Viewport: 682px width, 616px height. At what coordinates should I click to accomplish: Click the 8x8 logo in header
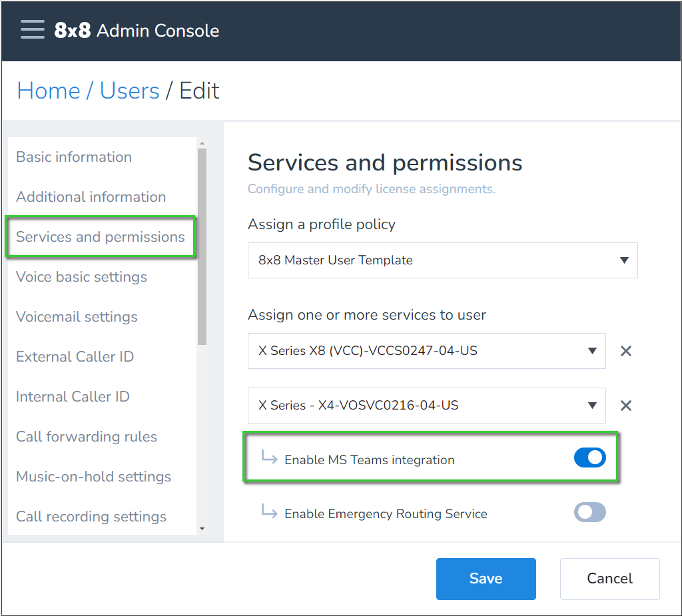72,31
